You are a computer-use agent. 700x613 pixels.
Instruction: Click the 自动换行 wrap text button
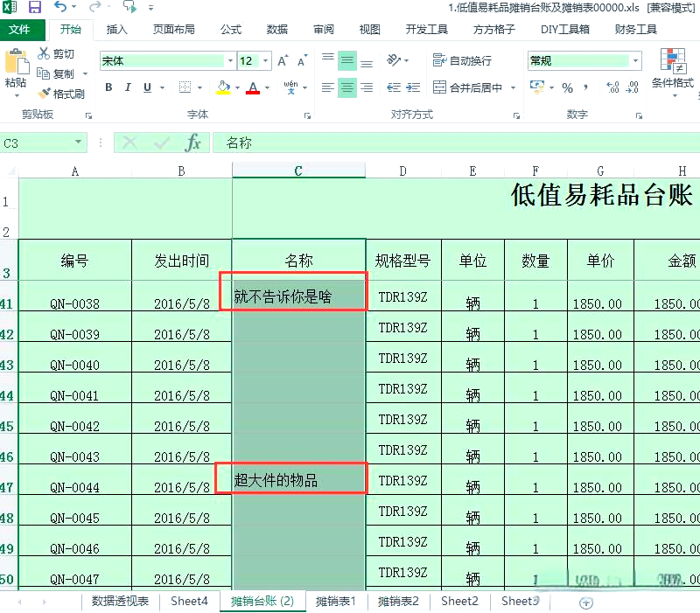[463, 60]
